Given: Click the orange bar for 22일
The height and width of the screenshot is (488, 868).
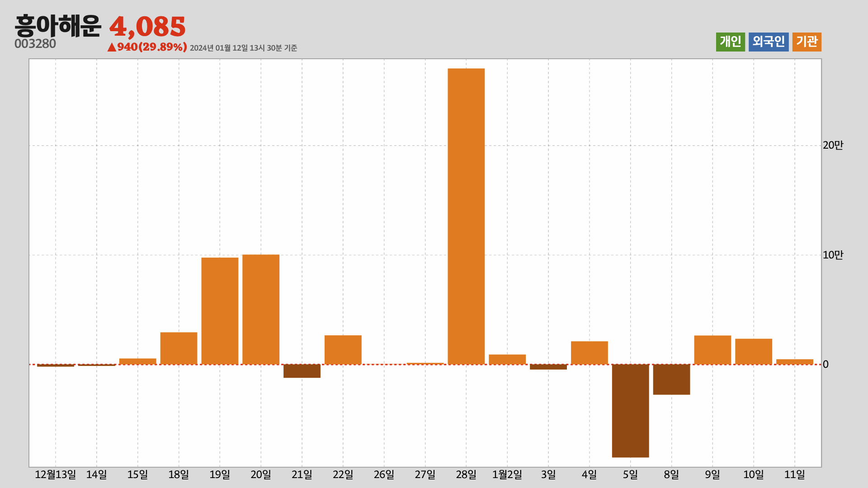Looking at the screenshot, I should tap(343, 350).
